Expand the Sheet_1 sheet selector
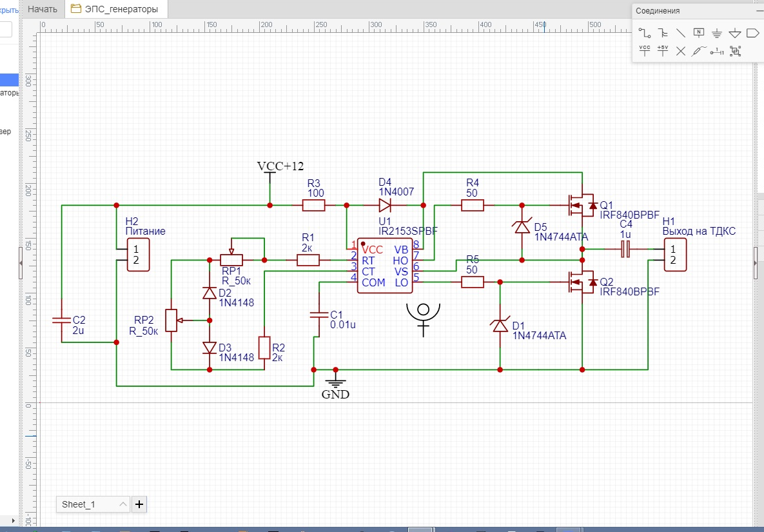The width and height of the screenshot is (764, 532). click(x=122, y=504)
